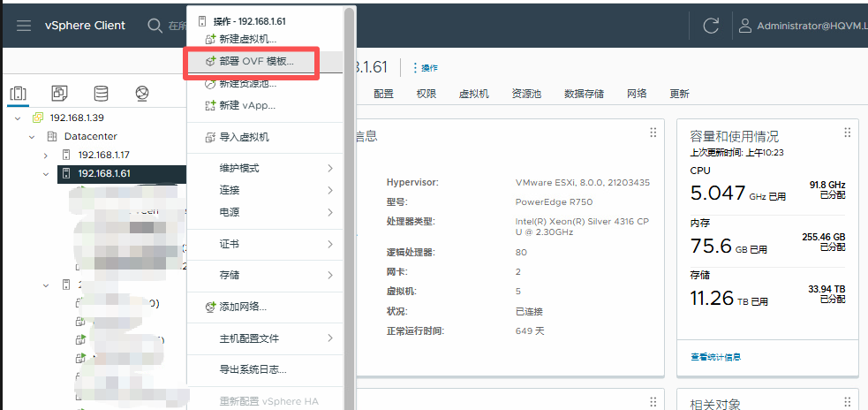
Task: Click the 649 天 uptime value
Action: pos(530,330)
